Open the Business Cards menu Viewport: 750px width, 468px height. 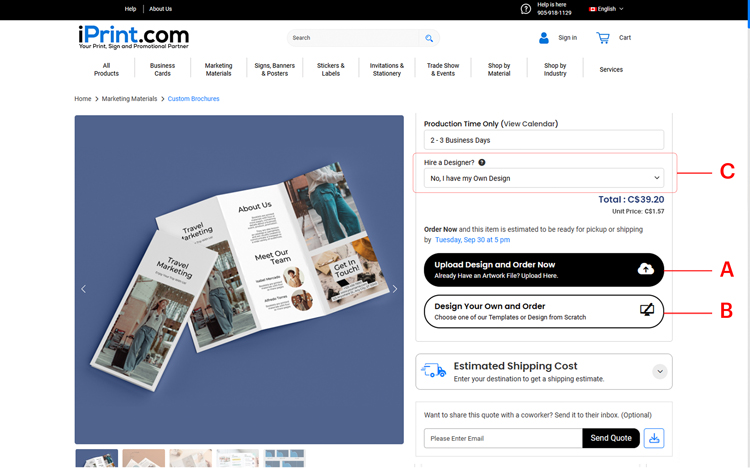point(162,69)
